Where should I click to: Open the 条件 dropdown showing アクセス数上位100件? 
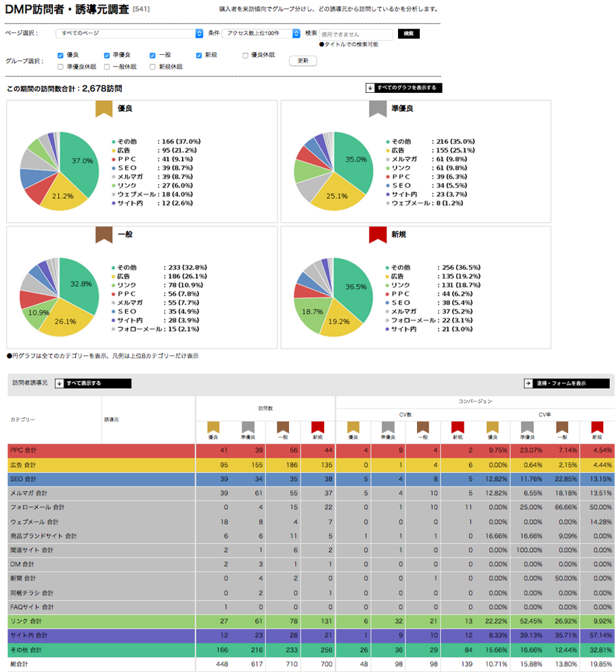coord(261,33)
